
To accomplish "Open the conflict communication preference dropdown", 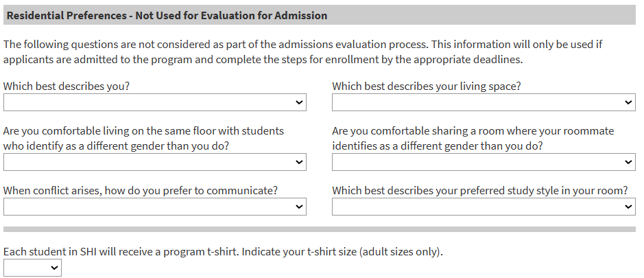I will tap(154, 207).
